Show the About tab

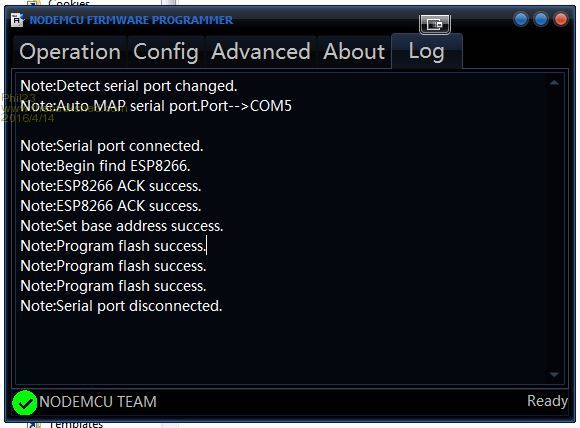pos(354,51)
